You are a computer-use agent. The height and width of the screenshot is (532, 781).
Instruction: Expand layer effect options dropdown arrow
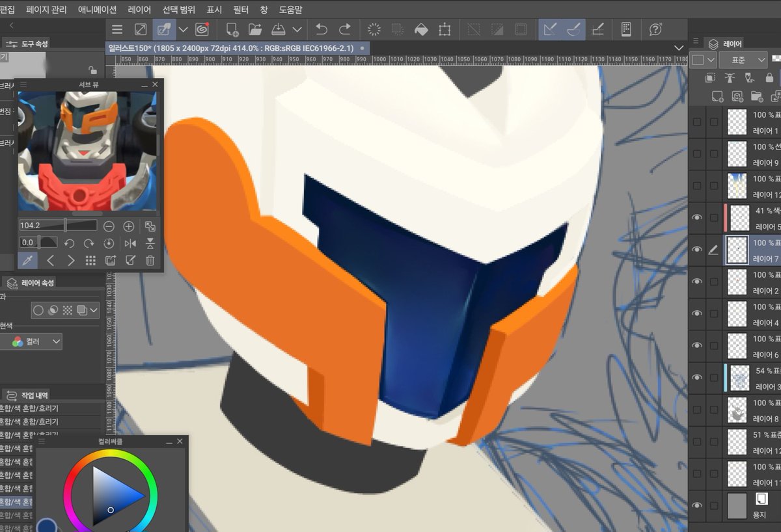[x=94, y=310]
